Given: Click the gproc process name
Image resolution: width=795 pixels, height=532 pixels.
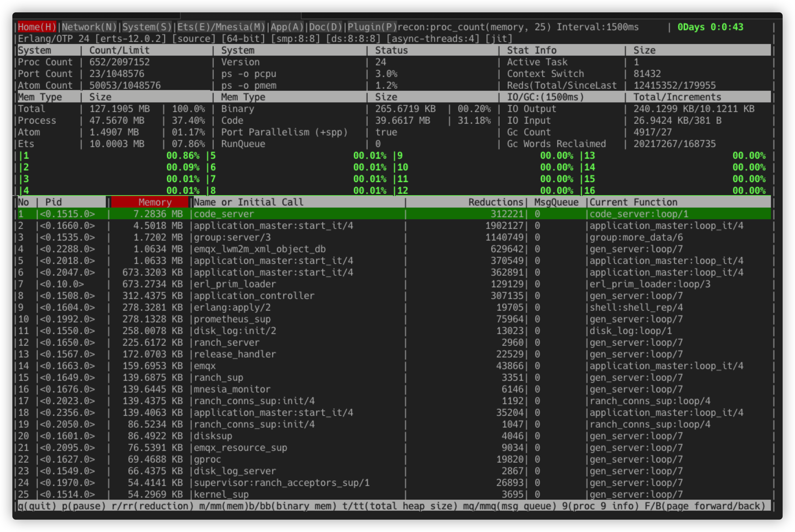Looking at the screenshot, I should click(x=208, y=459).
